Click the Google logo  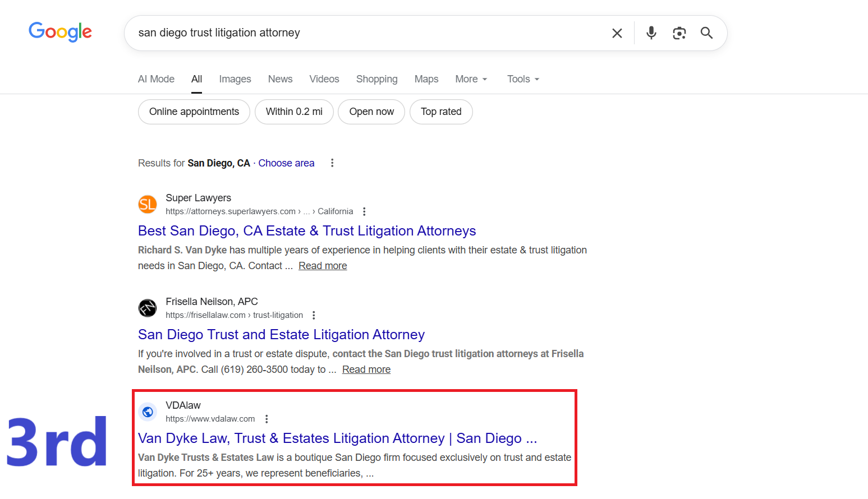(60, 32)
